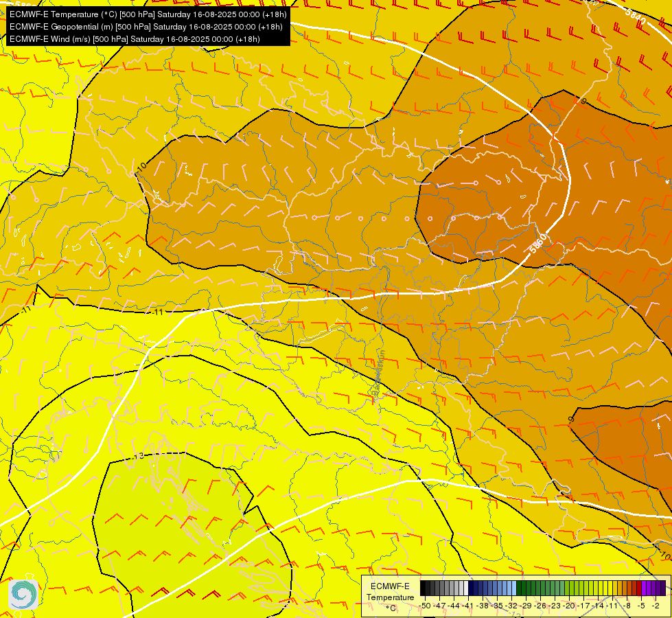Screen dimensions: 672x618
Task: Click the -35 value in the color legend
Action: pyautogui.click(x=497, y=606)
